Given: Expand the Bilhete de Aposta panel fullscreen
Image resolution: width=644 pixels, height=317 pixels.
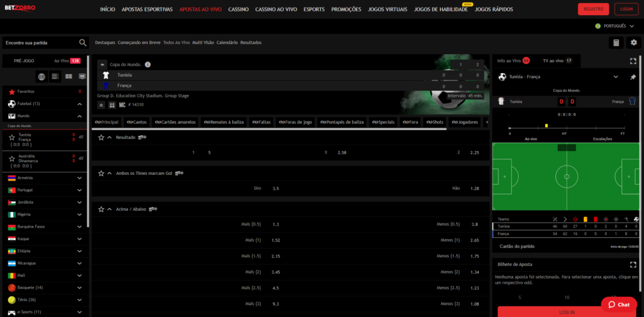Looking at the screenshot, I should click(x=633, y=264).
